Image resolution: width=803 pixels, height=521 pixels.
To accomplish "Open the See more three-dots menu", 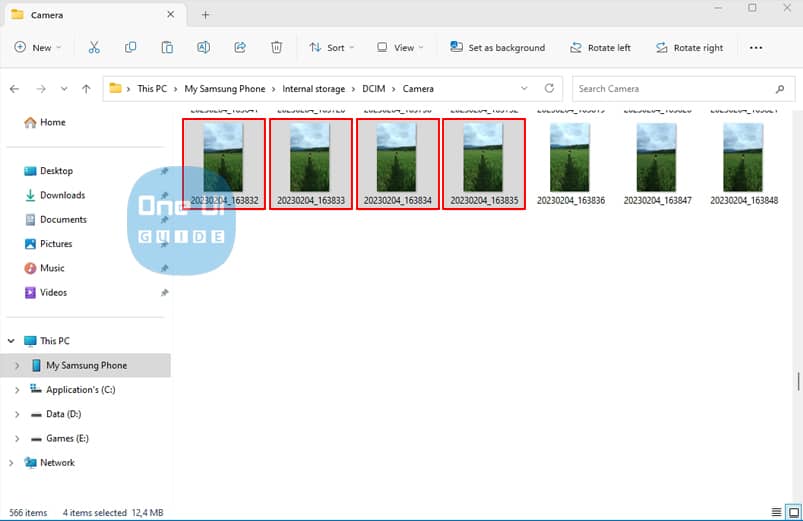I will [x=756, y=47].
